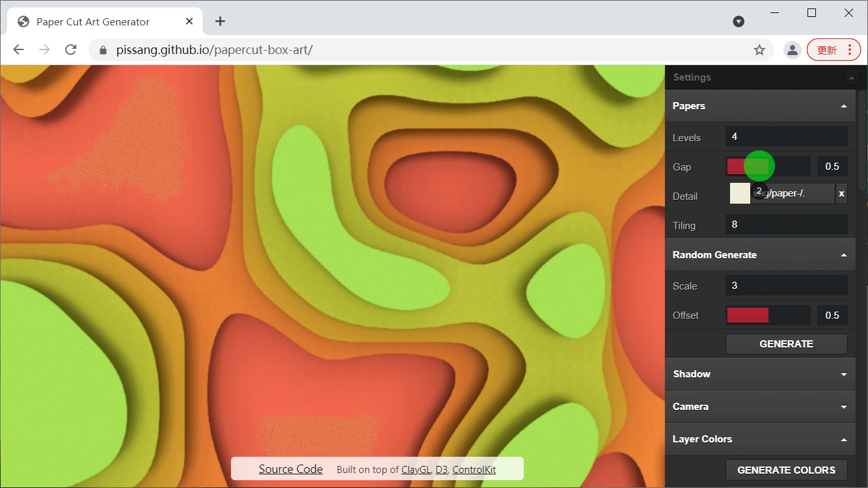The height and width of the screenshot is (488, 868).
Task: Open the ClayGL link
Action: point(416,470)
